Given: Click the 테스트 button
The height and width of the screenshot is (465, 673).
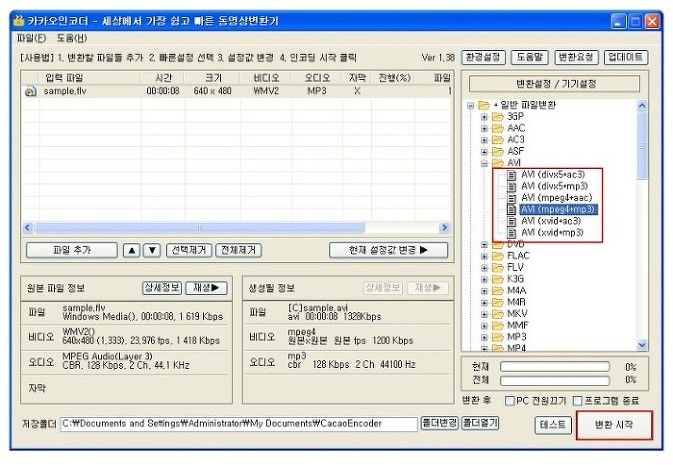Looking at the screenshot, I should click(553, 425).
